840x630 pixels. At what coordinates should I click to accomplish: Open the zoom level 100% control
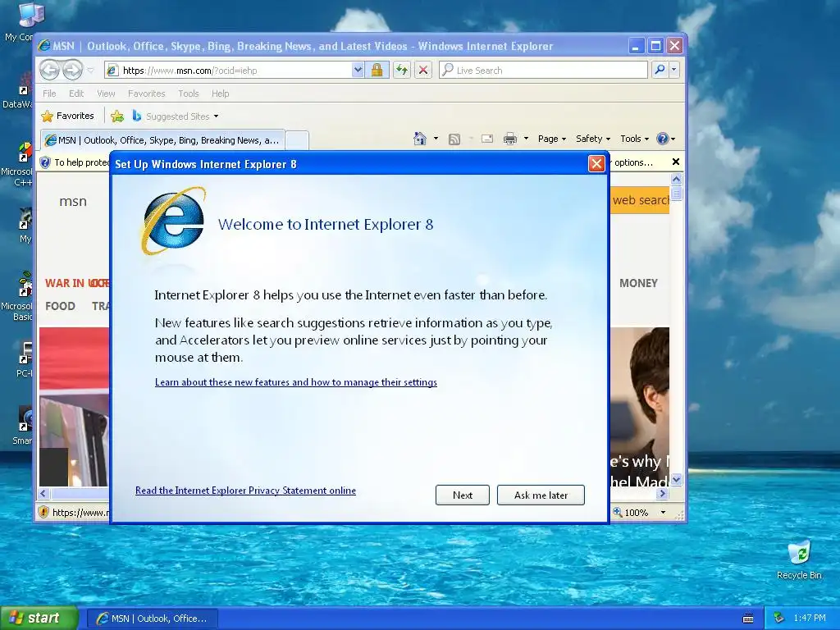coord(632,513)
